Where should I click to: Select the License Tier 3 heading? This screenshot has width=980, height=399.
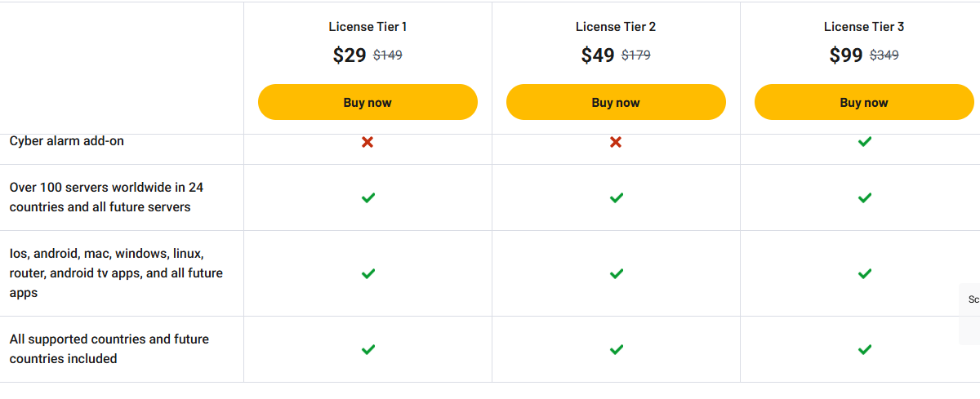(864, 27)
